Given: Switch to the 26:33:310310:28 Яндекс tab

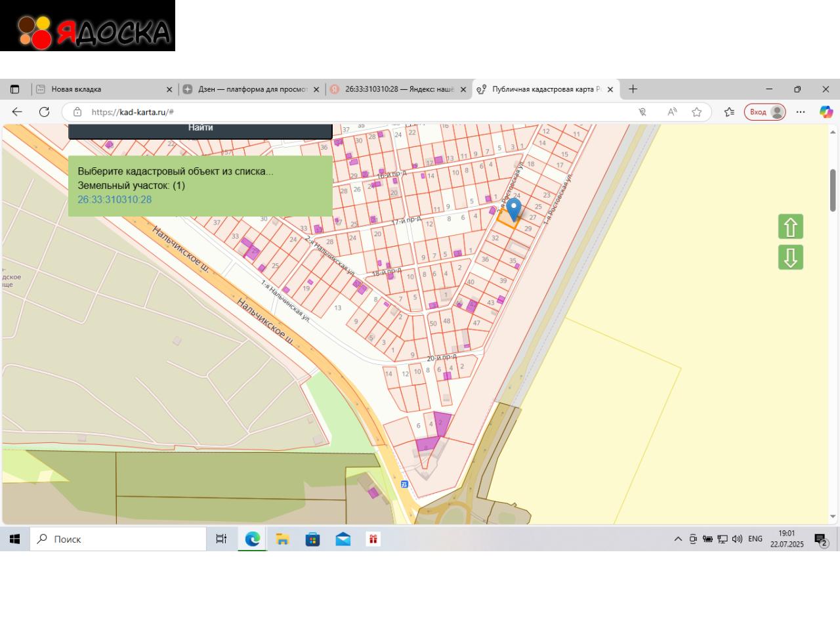Looking at the screenshot, I should (399, 89).
